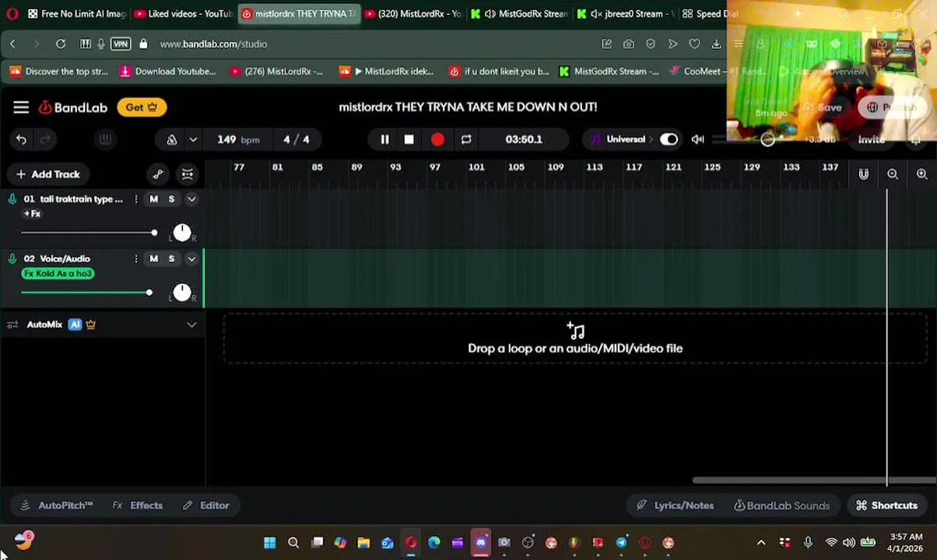Pause playback
Image resolution: width=937 pixels, height=560 pixels.
tap(384, 139)
